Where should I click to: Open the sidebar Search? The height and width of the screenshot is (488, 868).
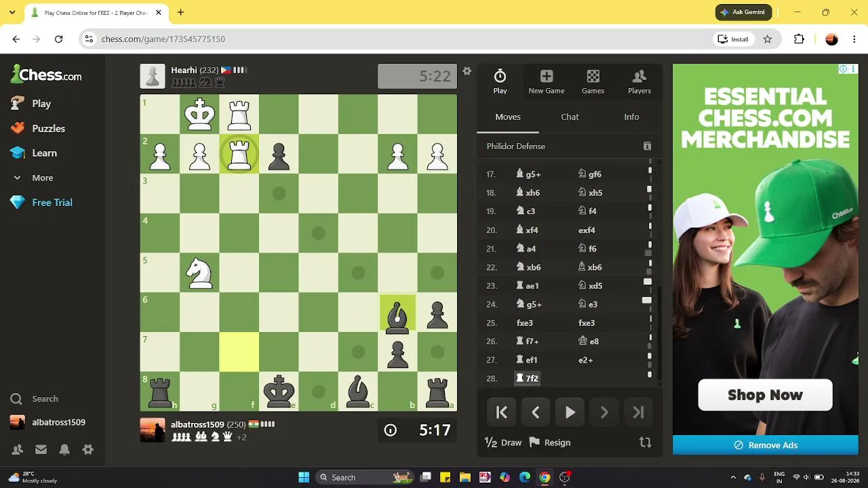point(35,399)
